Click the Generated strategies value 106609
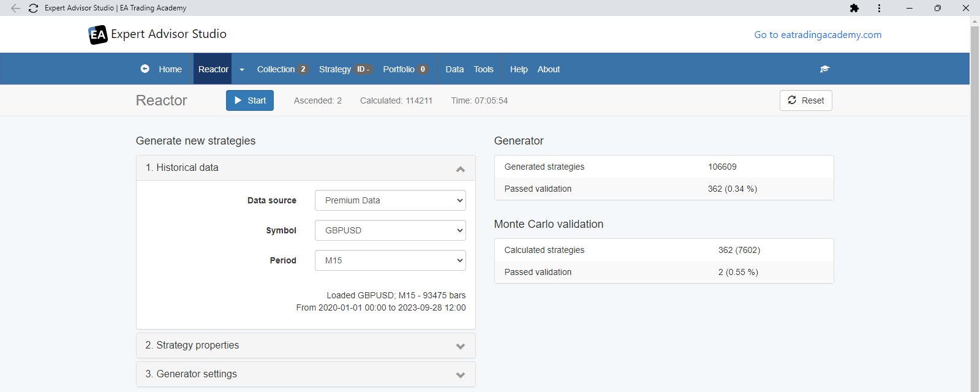The width and height of the screenshot is (980, 392). (x=722, y=167)
